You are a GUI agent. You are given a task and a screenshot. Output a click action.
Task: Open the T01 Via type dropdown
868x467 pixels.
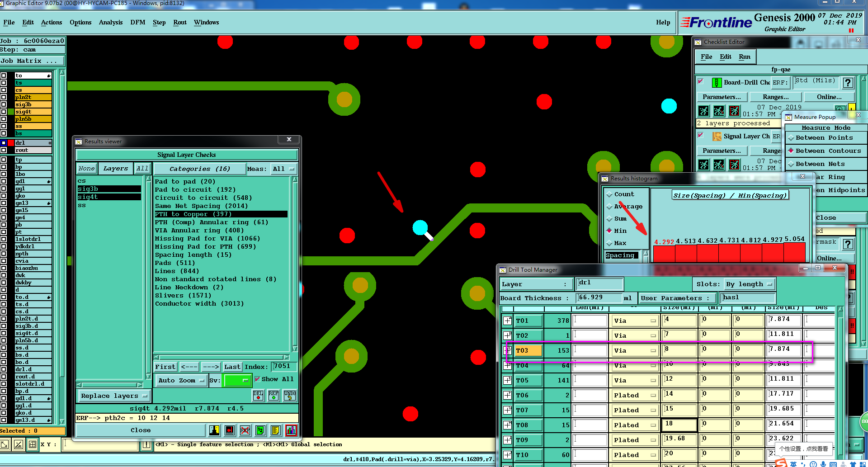point(634,321)
